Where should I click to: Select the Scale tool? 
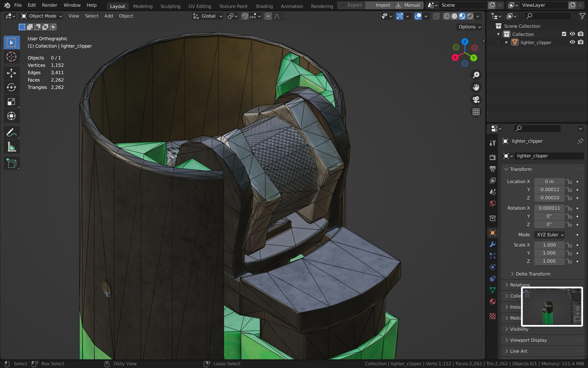pyautogui.click(x=12, y=102)
